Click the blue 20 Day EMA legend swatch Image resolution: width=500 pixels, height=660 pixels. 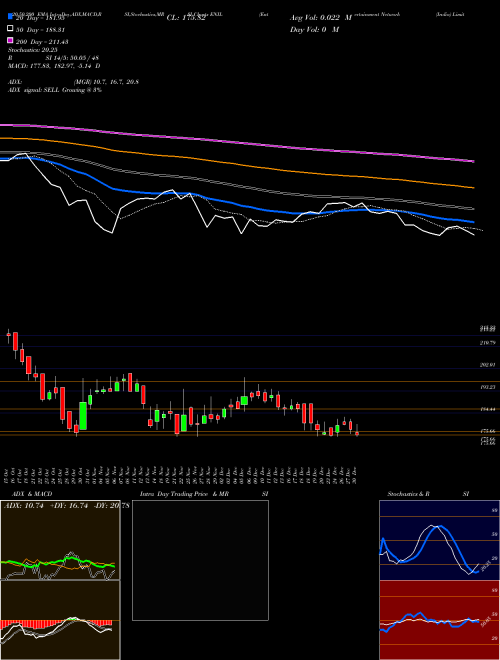coord(10,16)
